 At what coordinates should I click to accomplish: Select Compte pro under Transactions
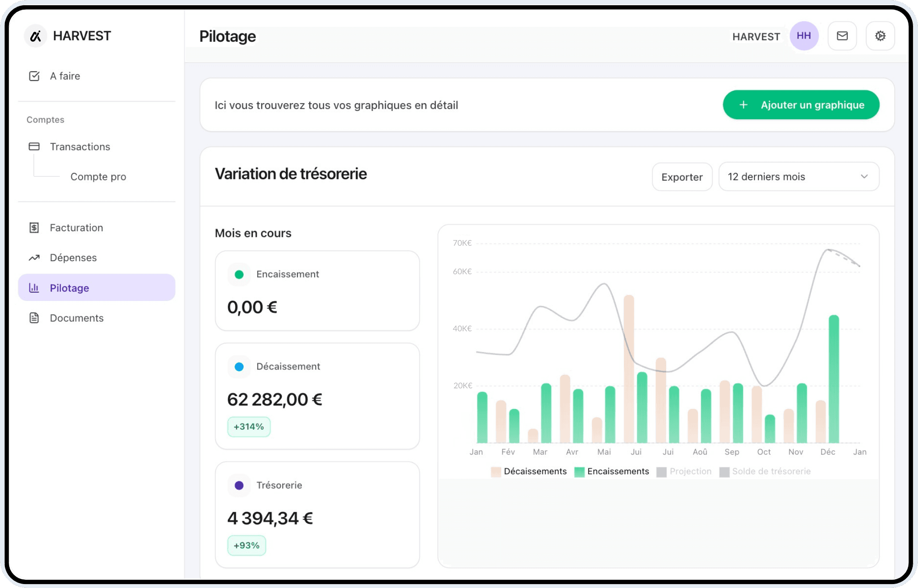(x=98, y=177)
